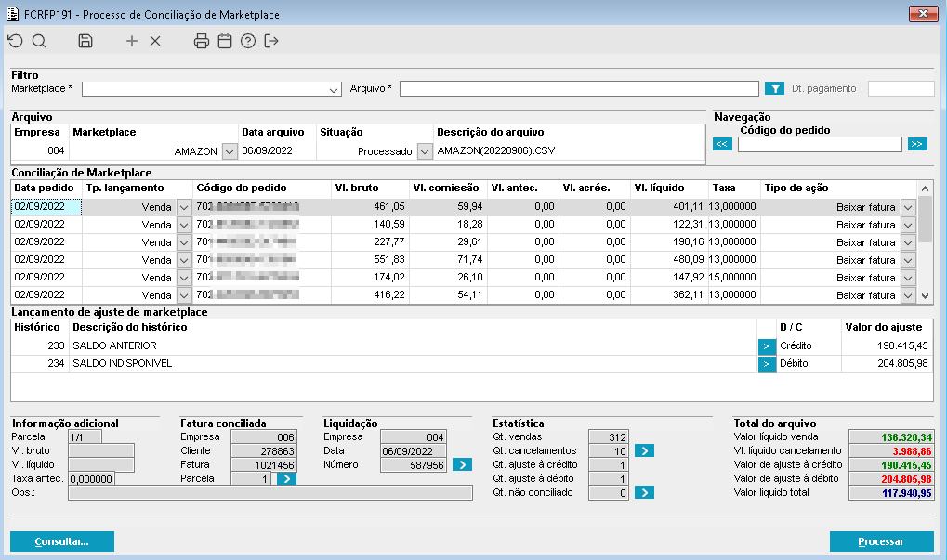Click the arrow next to Liquidação Número

click(x=462, y=464)
